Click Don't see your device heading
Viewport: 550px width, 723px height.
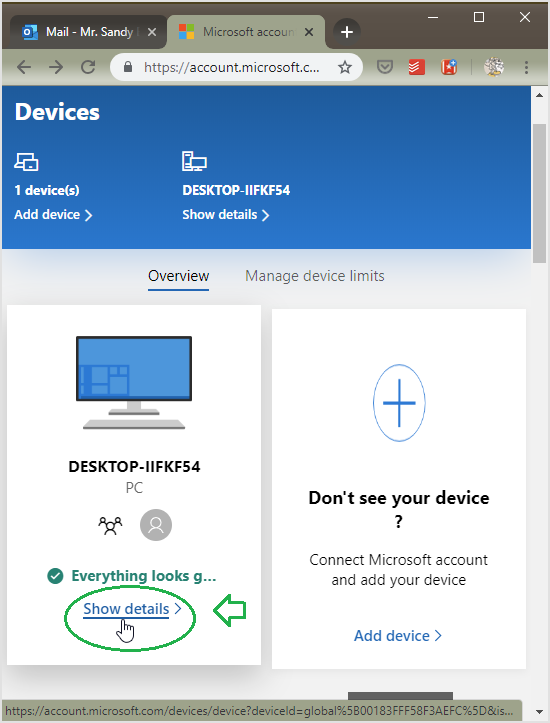[399, 510]
